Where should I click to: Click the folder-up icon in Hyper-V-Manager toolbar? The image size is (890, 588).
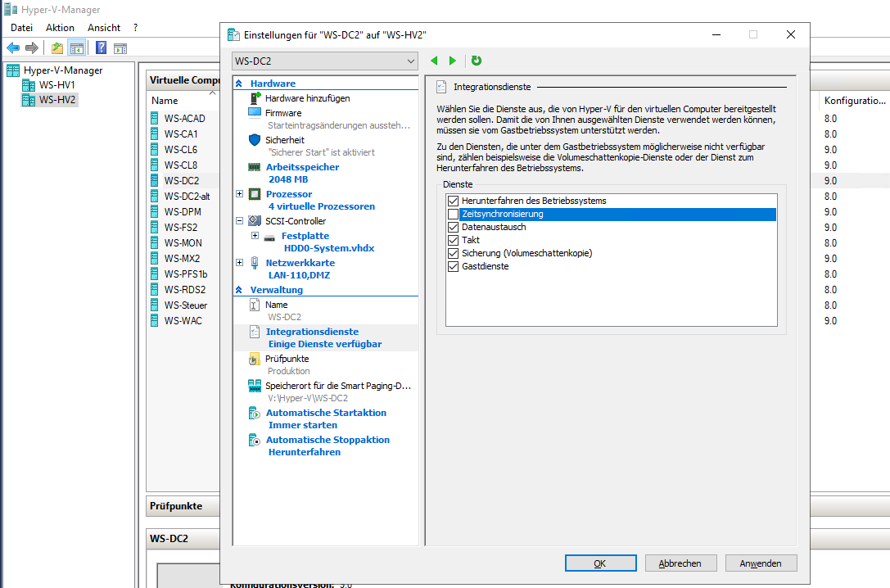[57, 48]
